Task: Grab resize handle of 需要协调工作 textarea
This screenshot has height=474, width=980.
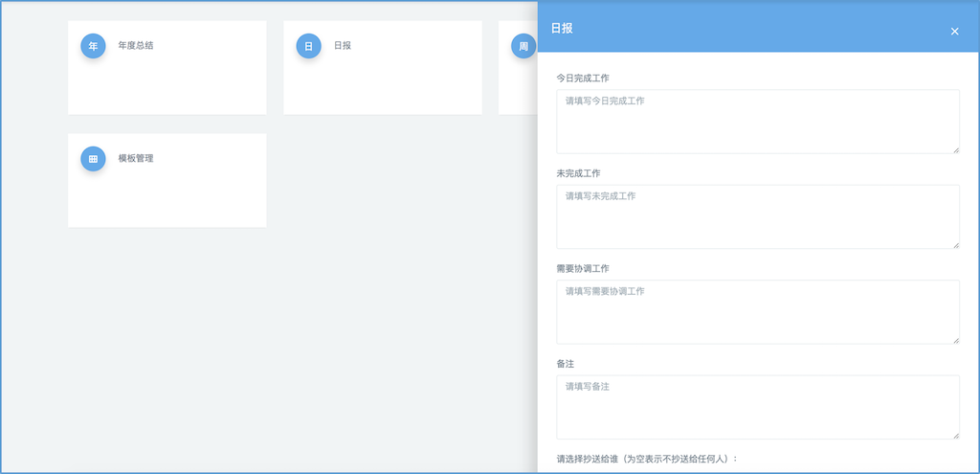Action: (x=956, y=340)
